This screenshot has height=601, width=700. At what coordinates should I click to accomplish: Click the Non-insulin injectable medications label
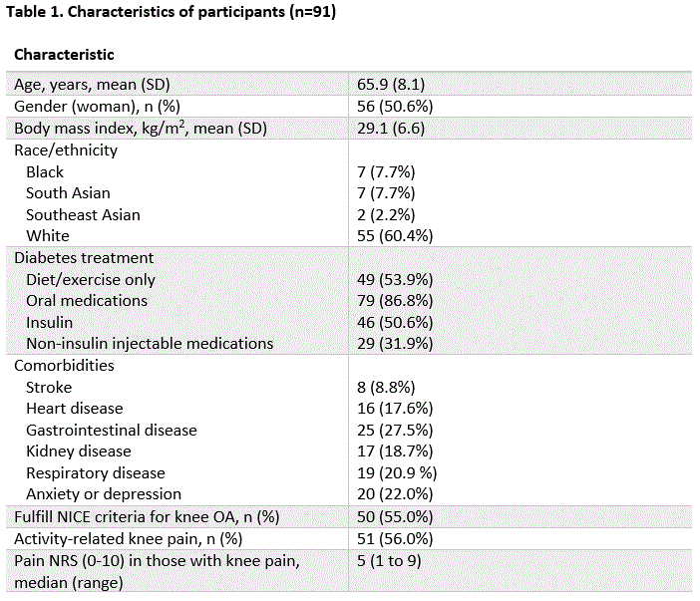(x=150, y=343)
